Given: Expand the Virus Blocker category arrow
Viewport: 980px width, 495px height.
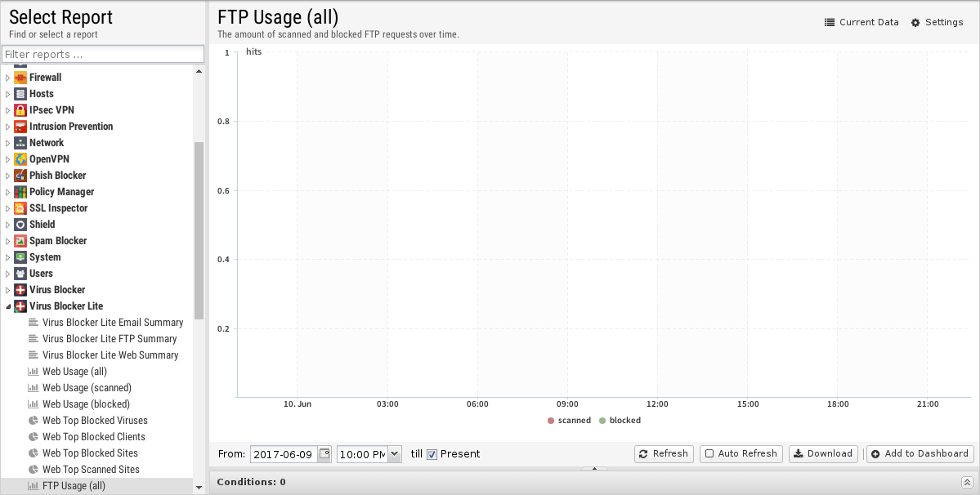Looking at the screenshot, I should [8, 290].
